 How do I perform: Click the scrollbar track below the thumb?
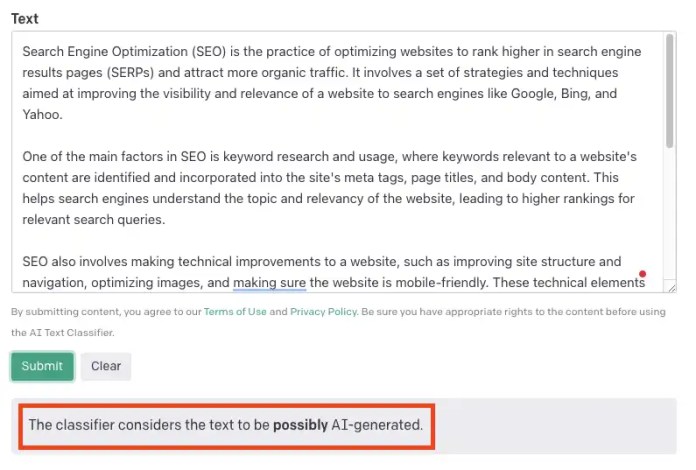coord(669,213)
